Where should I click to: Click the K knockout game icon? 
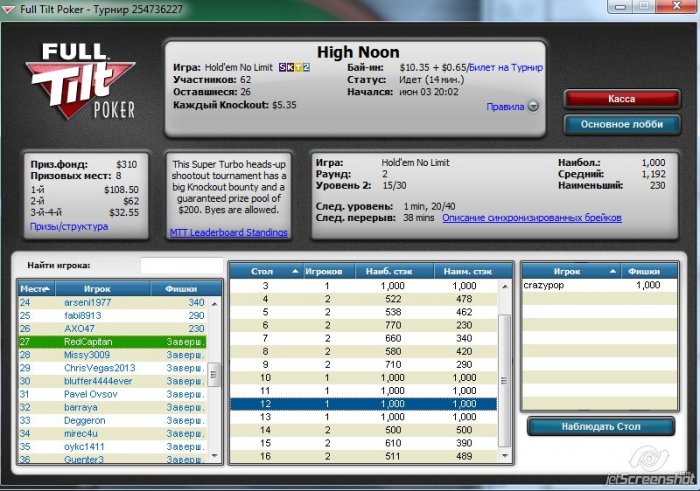pos(291,67)
